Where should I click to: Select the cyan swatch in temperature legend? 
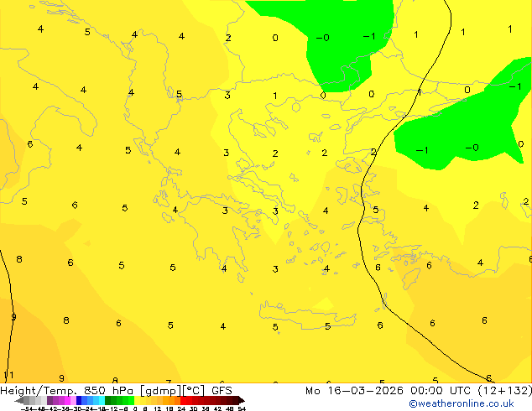(102, 400)
